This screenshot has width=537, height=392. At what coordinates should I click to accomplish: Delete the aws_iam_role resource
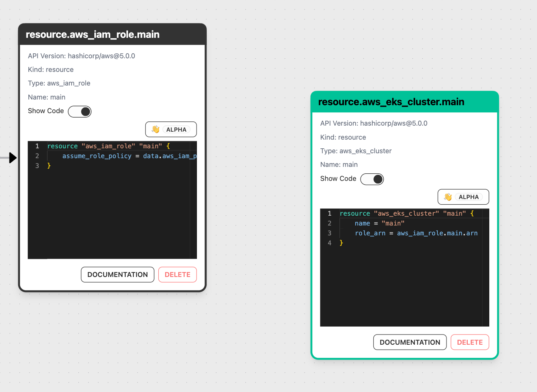(x=178, y=275)
